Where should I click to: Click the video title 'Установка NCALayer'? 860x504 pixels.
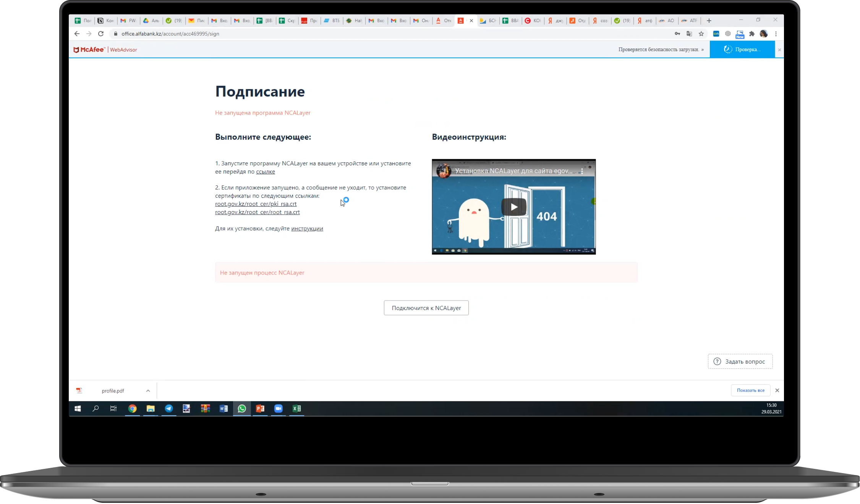514,171
